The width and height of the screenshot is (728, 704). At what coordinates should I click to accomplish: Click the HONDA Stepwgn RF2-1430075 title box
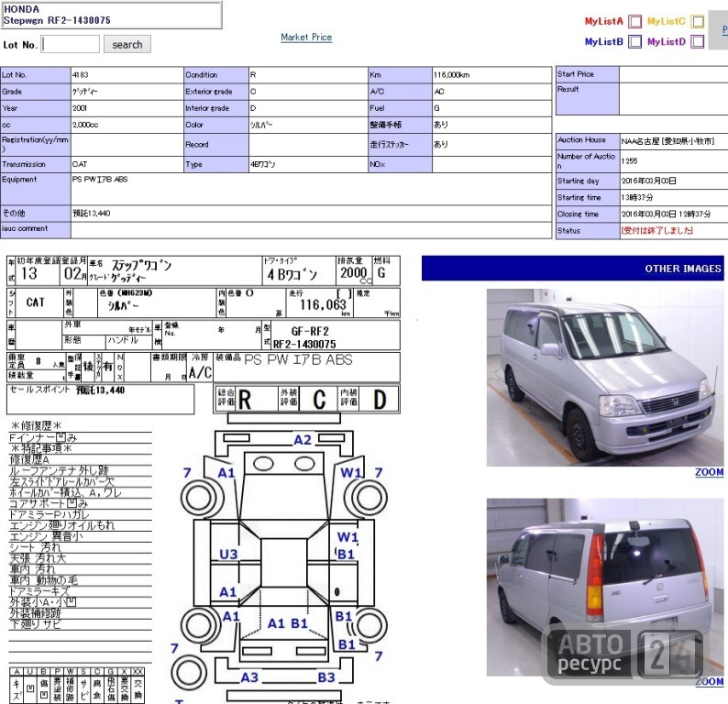111,15
